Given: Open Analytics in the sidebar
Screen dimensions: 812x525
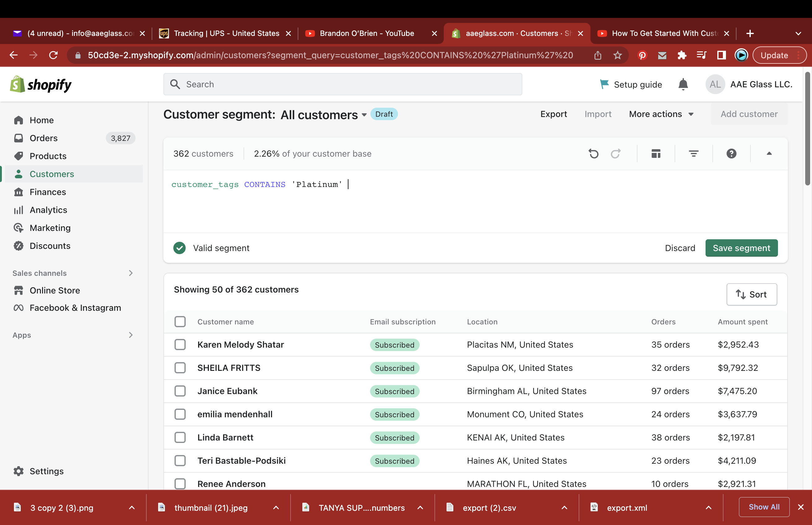Looking at the screenshot, I should tap(48, 210).
